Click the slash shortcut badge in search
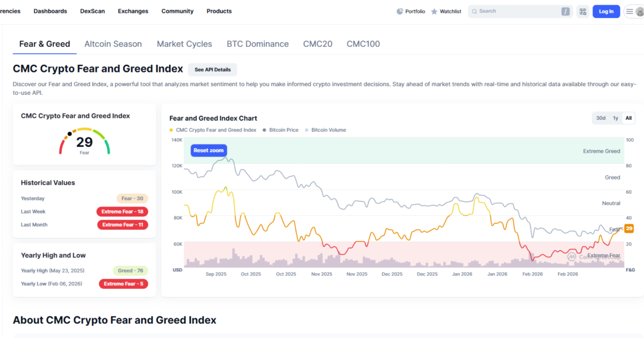 pyautogui.click(x=566, y=12)
